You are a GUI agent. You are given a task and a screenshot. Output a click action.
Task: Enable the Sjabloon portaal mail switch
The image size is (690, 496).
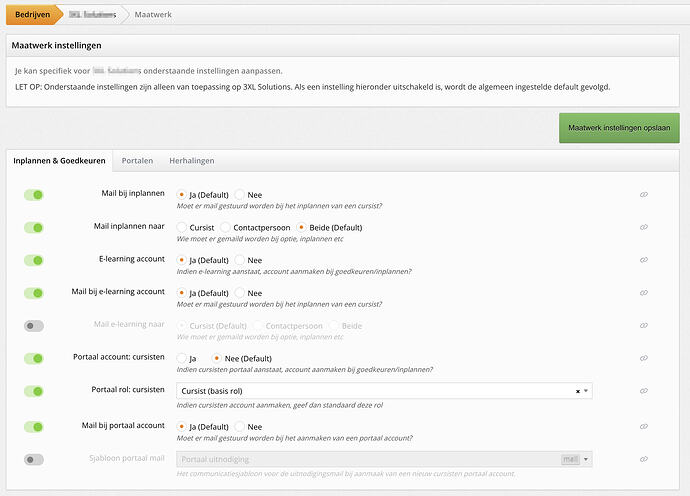(34, 459)
